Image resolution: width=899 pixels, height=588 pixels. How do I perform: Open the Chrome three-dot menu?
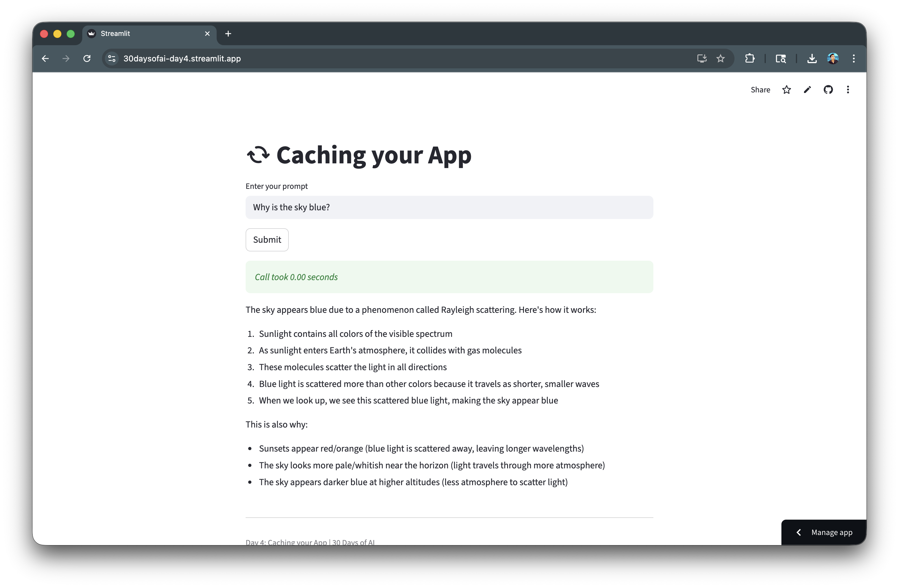pyautogui.click(x=854, y=59)
